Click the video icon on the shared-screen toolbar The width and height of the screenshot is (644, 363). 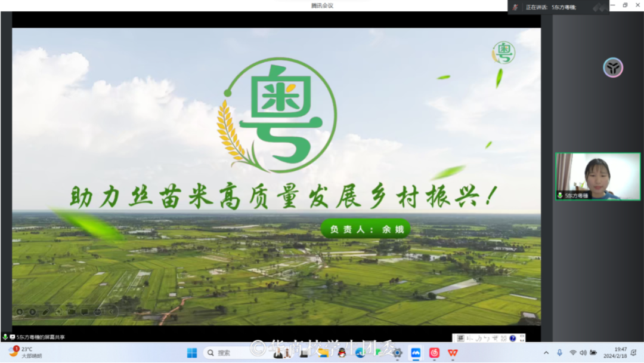point(72,312)
